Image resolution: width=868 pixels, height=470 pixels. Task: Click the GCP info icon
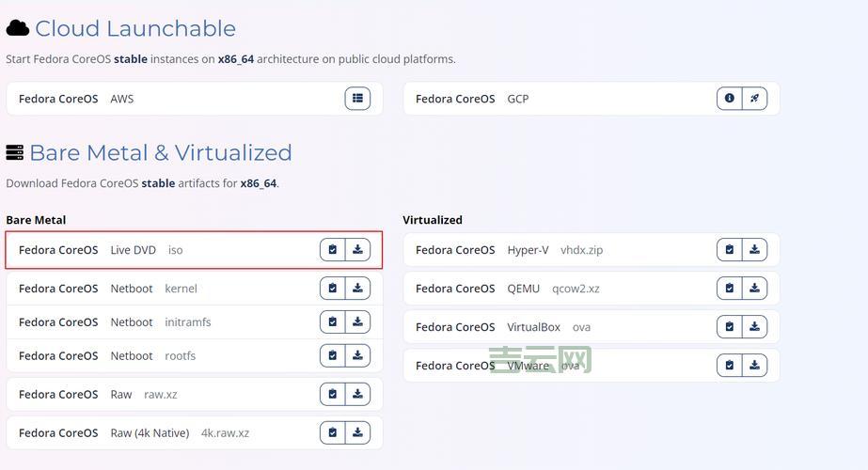point(729,99)
